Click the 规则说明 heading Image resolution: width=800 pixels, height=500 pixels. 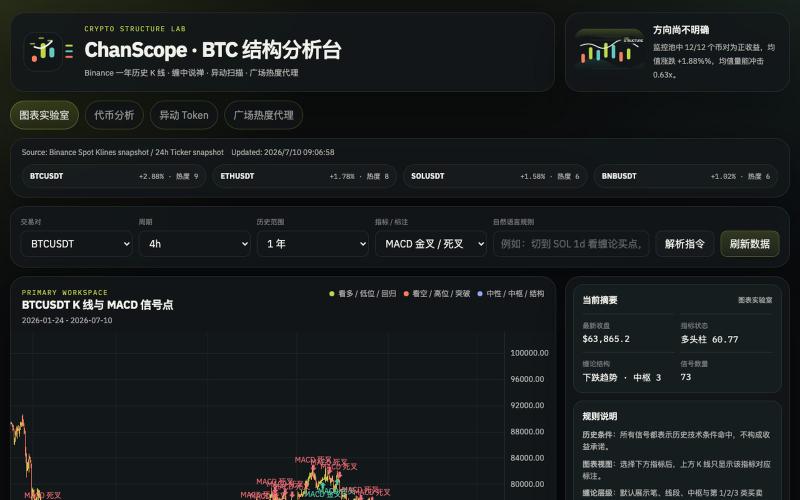click(599, 416)
